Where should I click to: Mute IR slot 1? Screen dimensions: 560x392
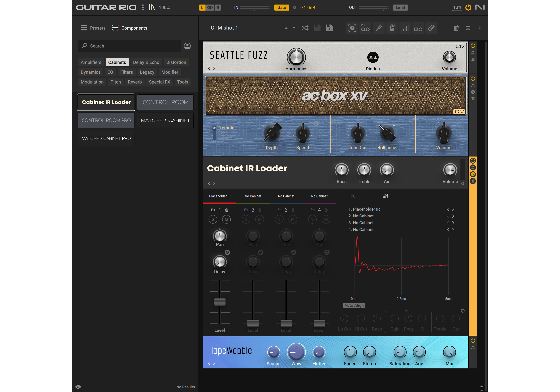coord(226,219)
